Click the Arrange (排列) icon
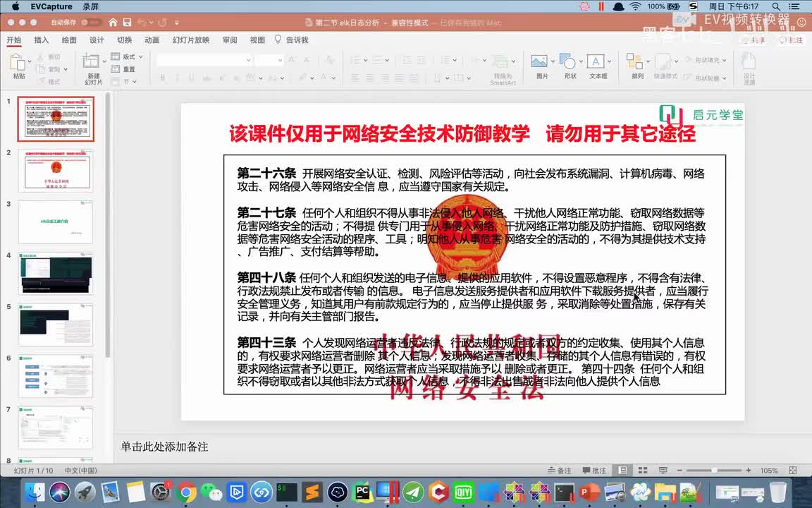The height and width of the screenshot is (508, 812). [x=634, y=61]
